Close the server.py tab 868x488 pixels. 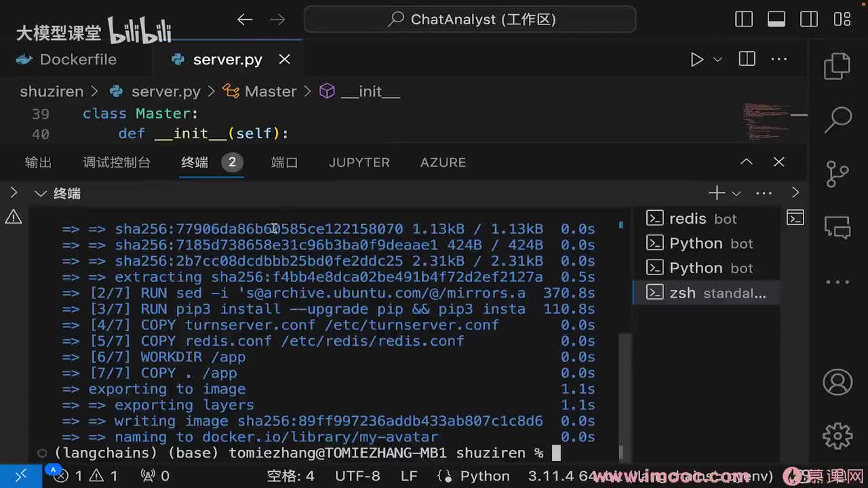point(285,60)
